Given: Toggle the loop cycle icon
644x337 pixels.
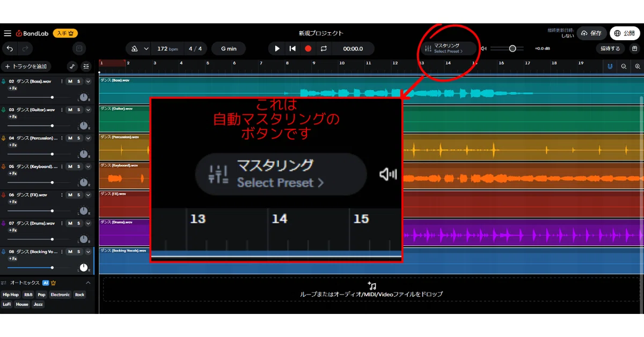Looking at the screenshot, I should 324,49.
